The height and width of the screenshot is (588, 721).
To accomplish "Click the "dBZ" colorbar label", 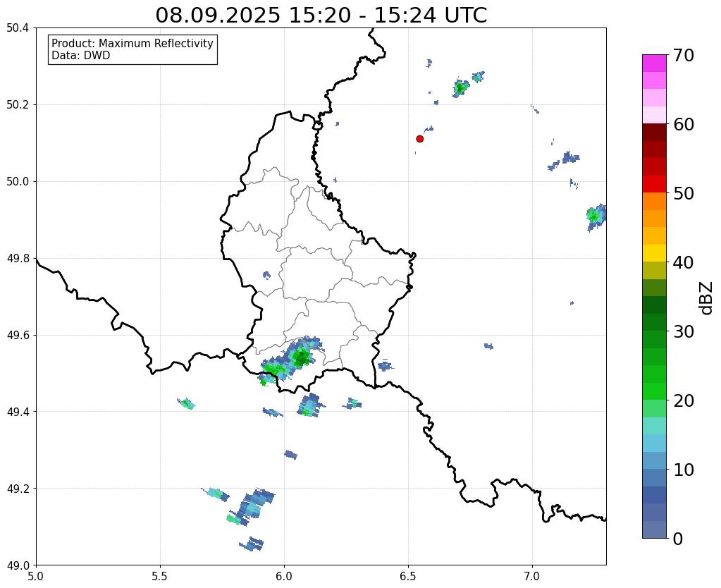I will point(707,298).
